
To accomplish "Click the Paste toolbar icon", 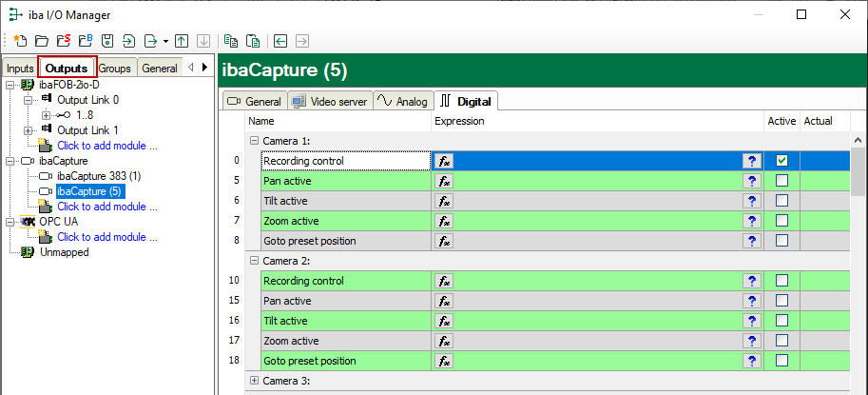I will pos(253,41).
